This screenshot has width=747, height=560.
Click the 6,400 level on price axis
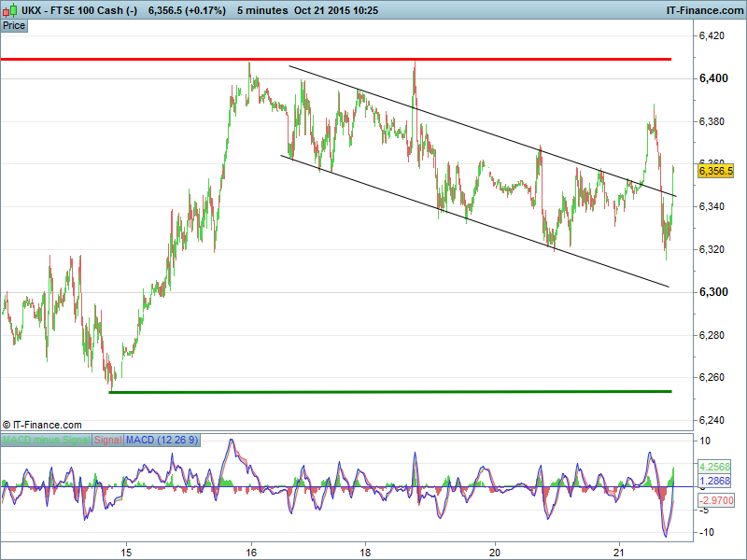tap(714, 78)
